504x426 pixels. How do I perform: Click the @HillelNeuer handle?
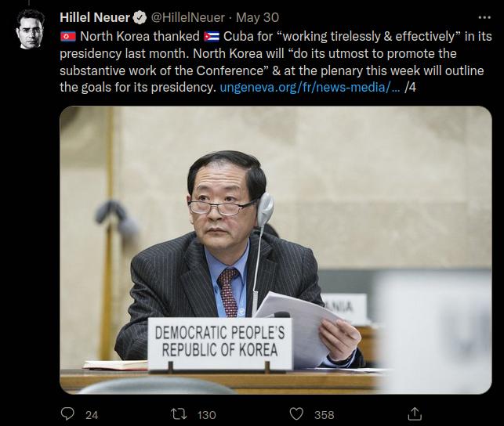click(187, 17)
